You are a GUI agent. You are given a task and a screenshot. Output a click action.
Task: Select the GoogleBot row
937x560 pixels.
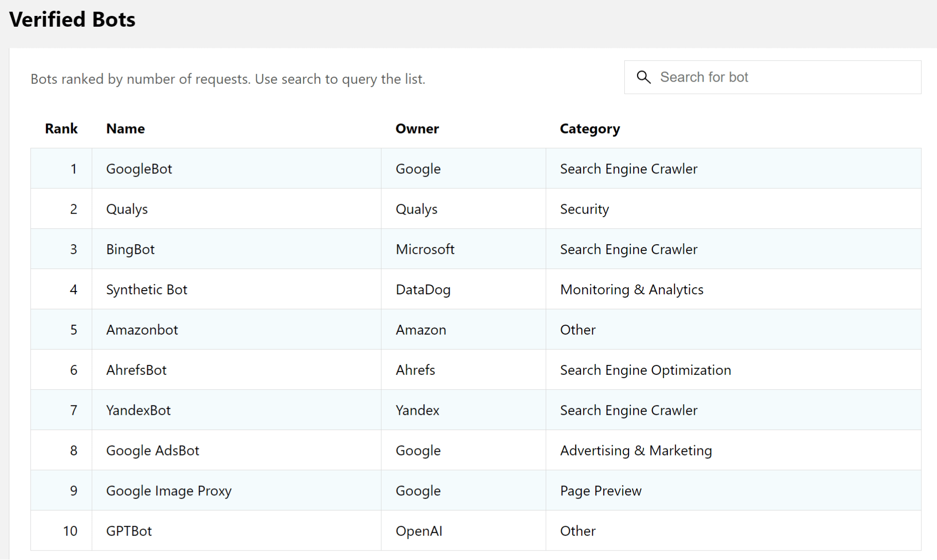coord(139,168)
